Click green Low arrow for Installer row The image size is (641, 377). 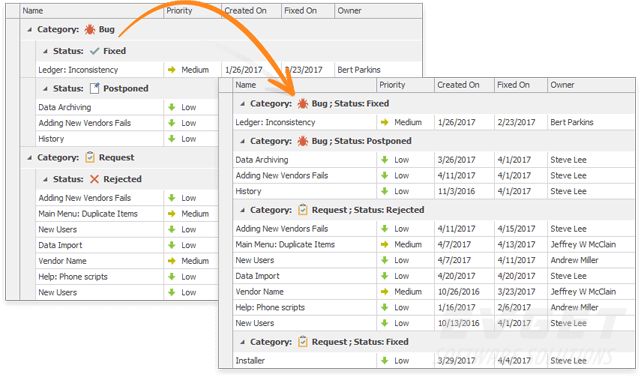click(x=385, y=361)
